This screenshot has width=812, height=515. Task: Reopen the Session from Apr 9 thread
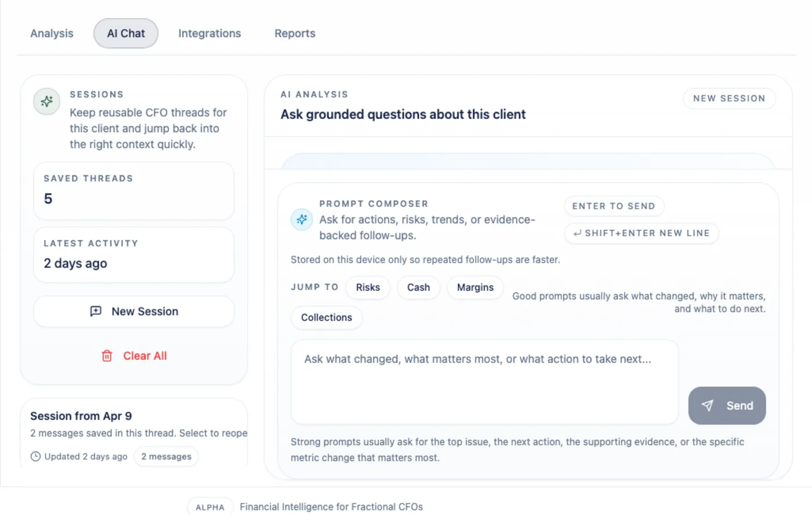[x=134, y=432]
